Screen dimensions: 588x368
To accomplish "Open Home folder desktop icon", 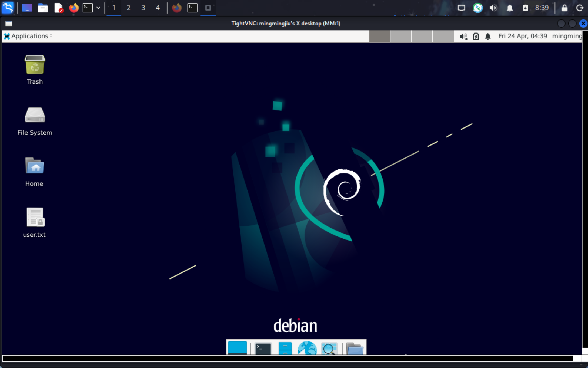I will [x=35, y=166].
